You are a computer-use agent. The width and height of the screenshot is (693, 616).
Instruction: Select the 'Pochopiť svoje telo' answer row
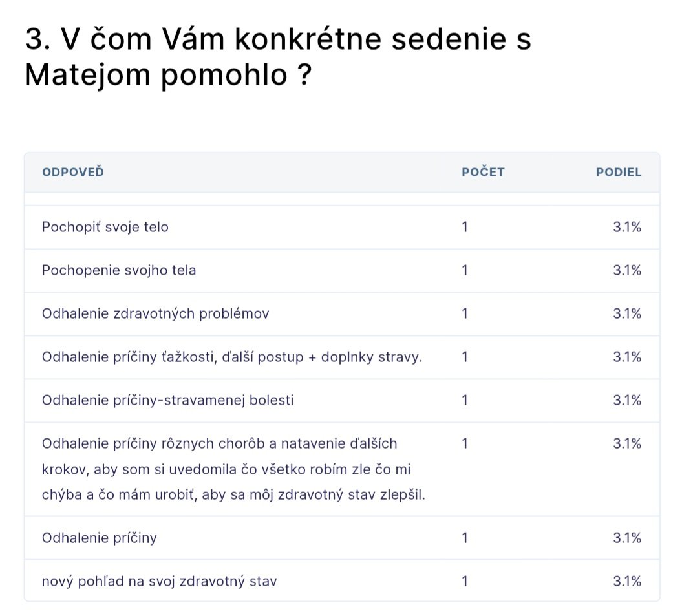pos(105,227)
